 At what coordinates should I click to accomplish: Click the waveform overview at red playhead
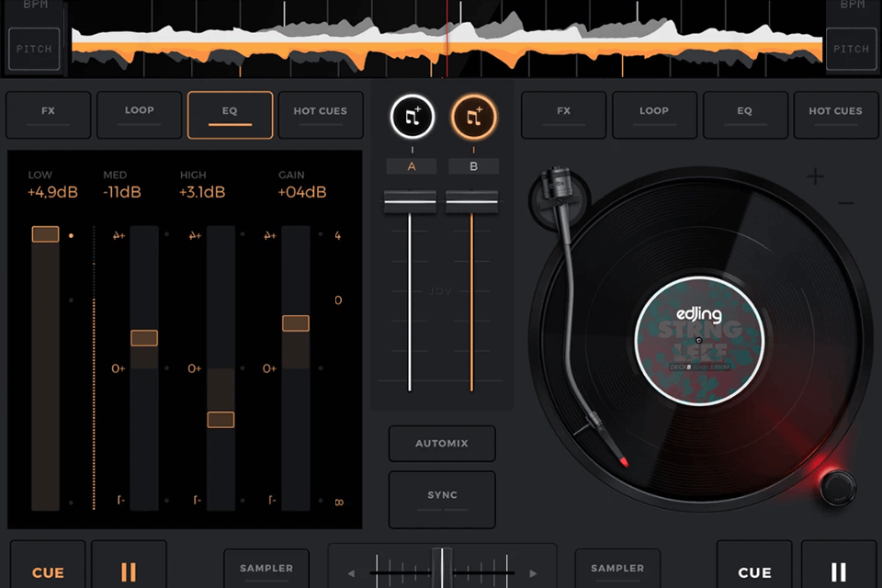(x=447, y=40)
